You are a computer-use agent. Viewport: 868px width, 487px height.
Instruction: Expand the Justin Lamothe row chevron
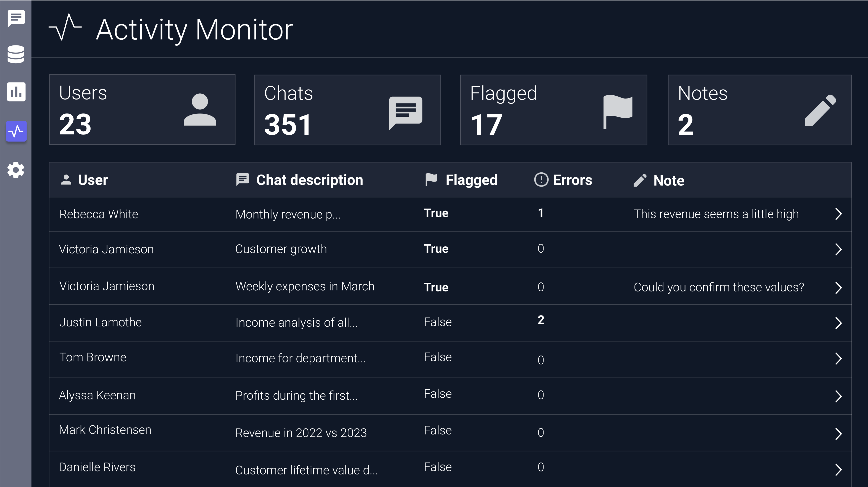click(x=839, y=323)
